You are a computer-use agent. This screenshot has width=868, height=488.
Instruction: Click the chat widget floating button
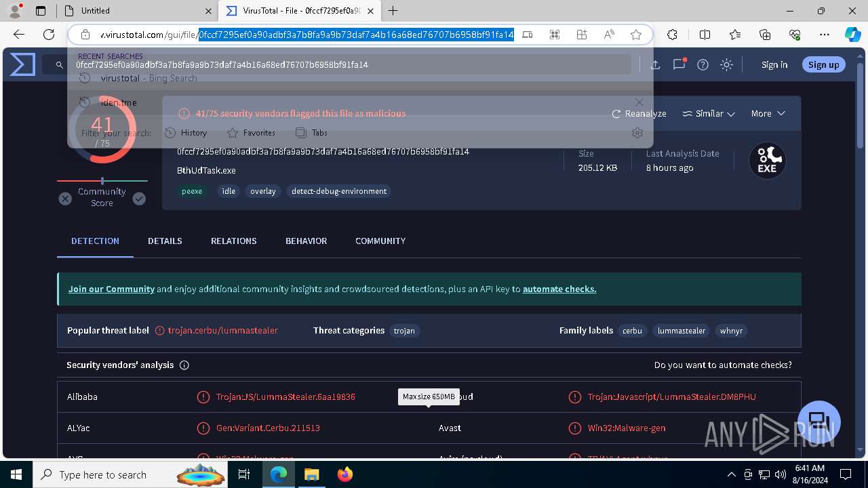(819, 422)
